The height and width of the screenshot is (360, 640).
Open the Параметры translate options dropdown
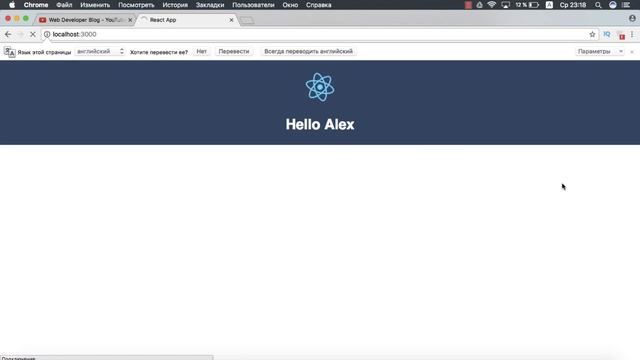[600, 51]
